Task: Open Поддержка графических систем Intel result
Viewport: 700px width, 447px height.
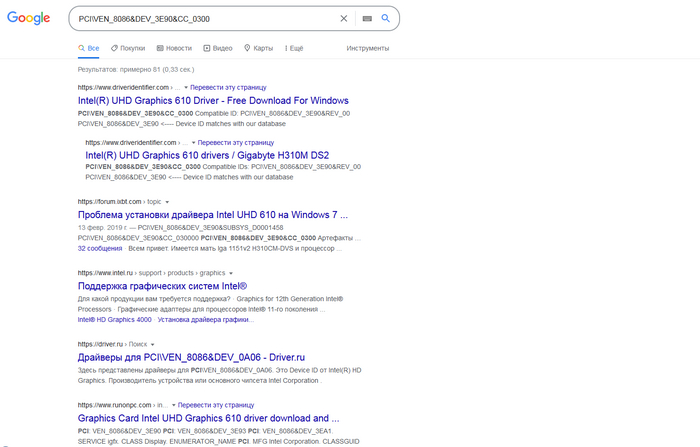Action: pos(162,286)
